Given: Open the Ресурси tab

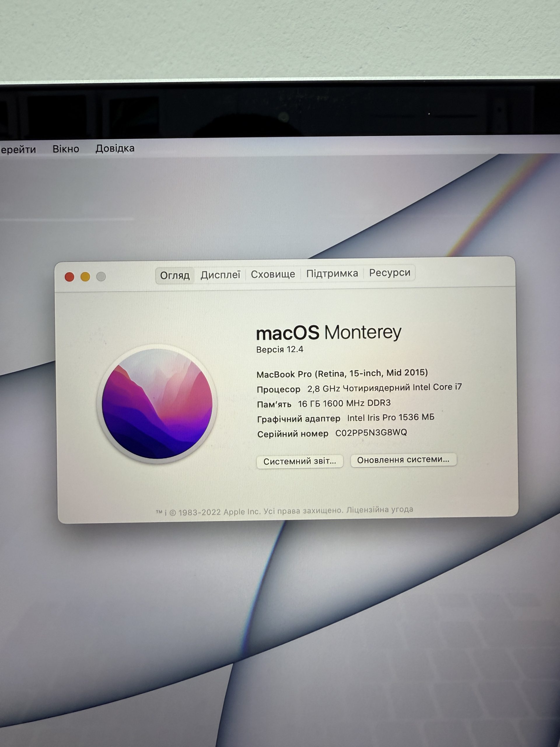Looking at the screenshot, I should point(390,273).
